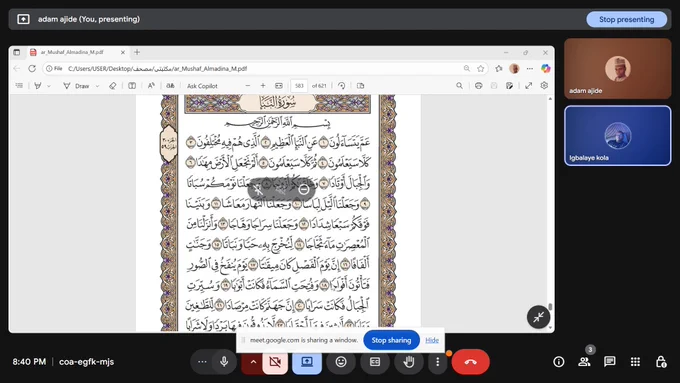Image resolution: width=680 pixels, height=383 pixels.
Task: Add this page to favorites star
Action: click(481, 69)
